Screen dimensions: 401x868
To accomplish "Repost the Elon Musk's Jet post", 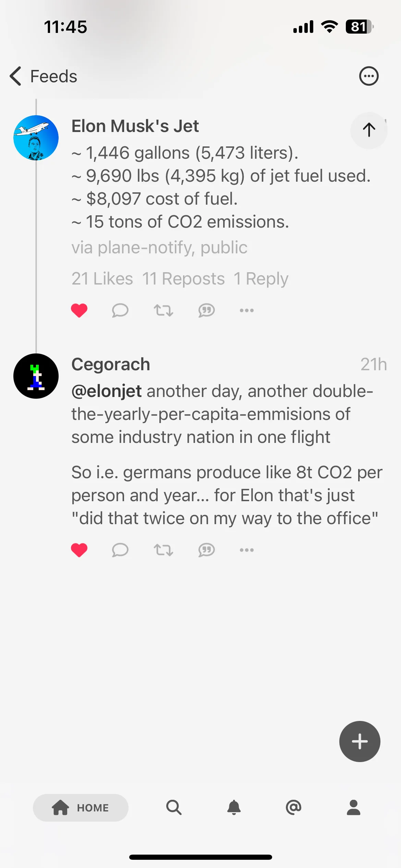I will tap(163, 311).
